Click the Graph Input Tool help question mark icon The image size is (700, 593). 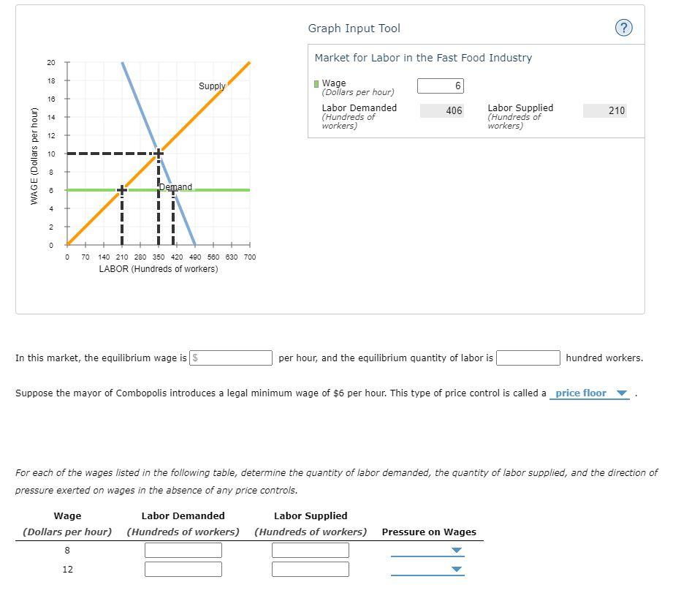point(623,27)
